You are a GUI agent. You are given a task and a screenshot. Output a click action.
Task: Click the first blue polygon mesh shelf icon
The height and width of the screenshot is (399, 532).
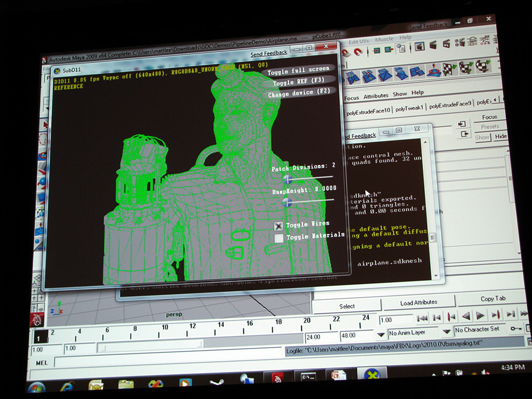tap(353, 77)
